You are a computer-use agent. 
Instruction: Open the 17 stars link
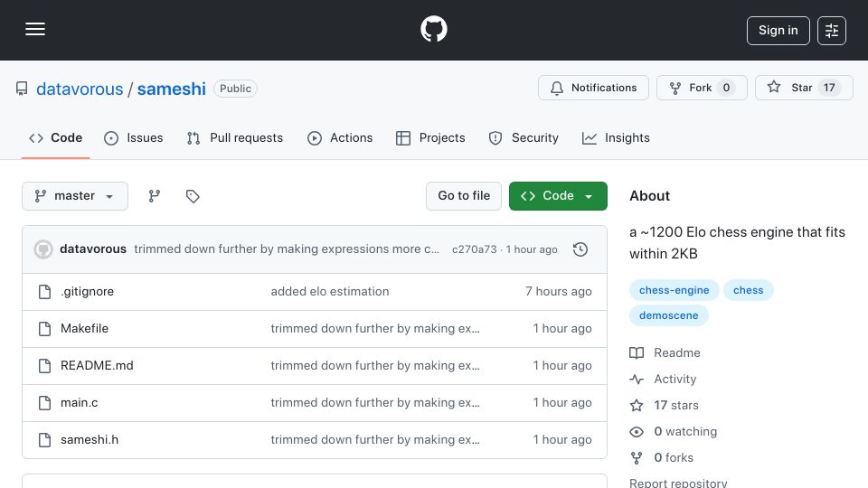676,405
